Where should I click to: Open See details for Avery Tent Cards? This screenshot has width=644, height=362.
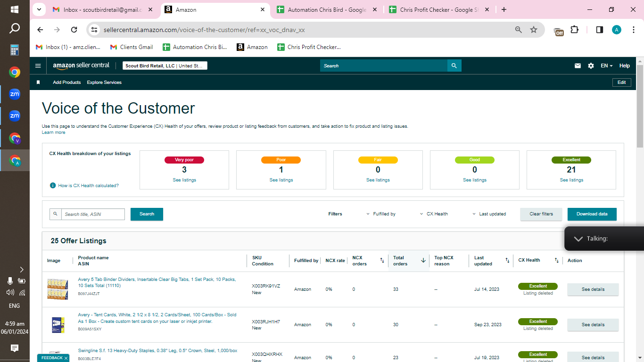[x=593, y=325]
